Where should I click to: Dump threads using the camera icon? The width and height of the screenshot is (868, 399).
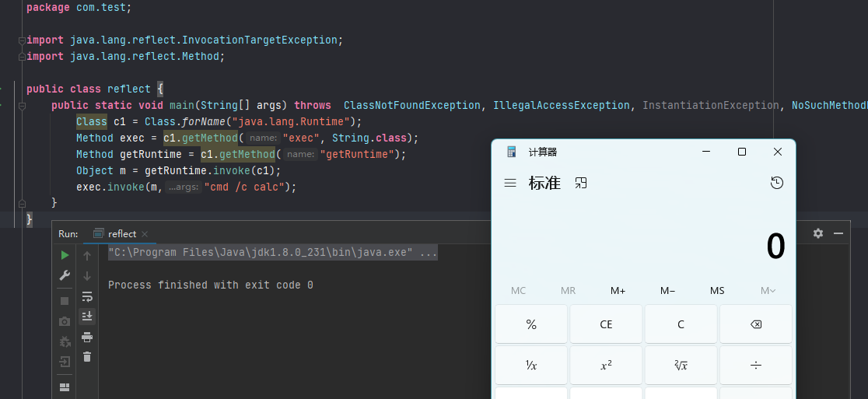tap(65, 321)
